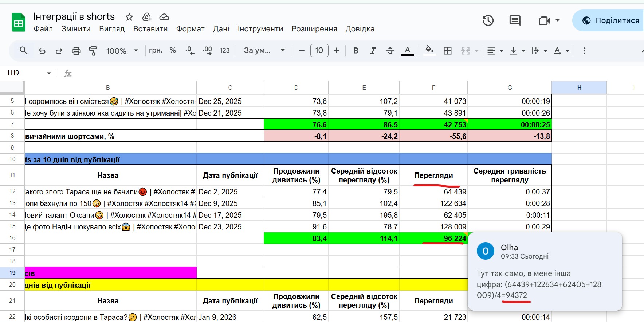Open vertical align dropdown
Viewport: 644px width, 322px height.
pos(517,51)
